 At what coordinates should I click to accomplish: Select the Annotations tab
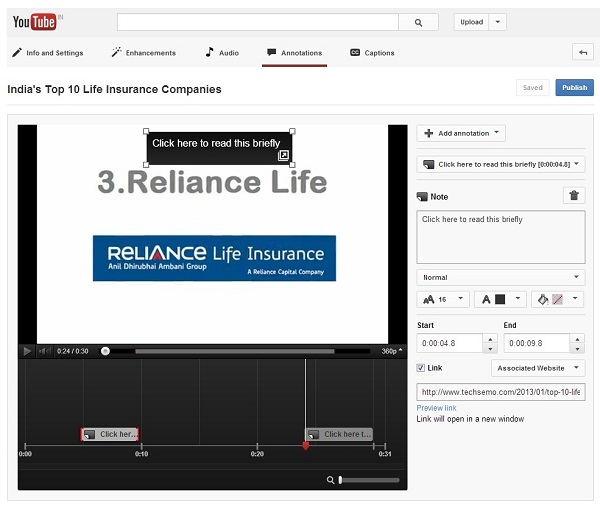294,53
